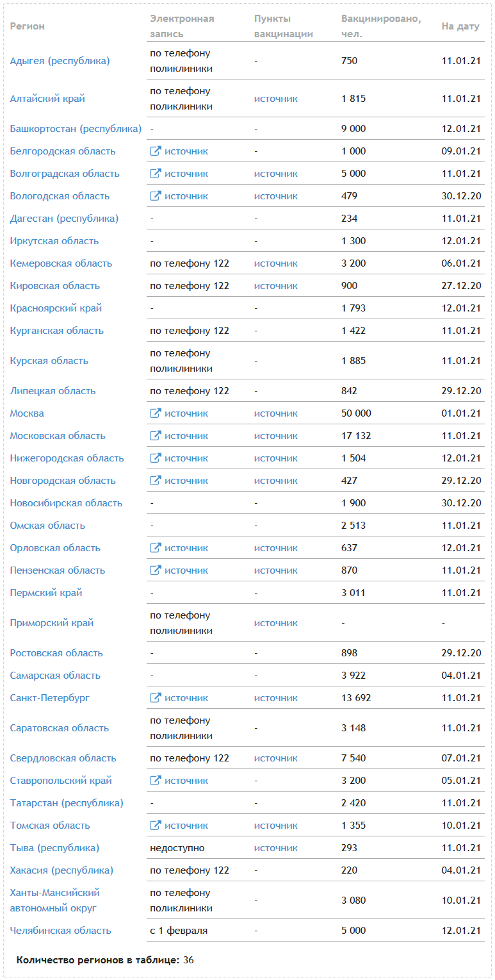Open vaccination points источник for Алтайский край
The height and width of the screenshot is (980, 495).
click(275, 99)
